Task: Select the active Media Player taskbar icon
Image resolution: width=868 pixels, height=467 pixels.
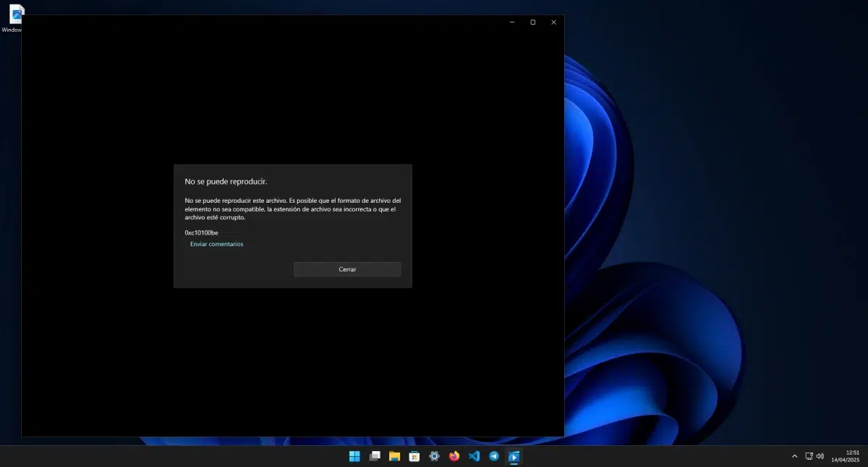Action: 514,456
